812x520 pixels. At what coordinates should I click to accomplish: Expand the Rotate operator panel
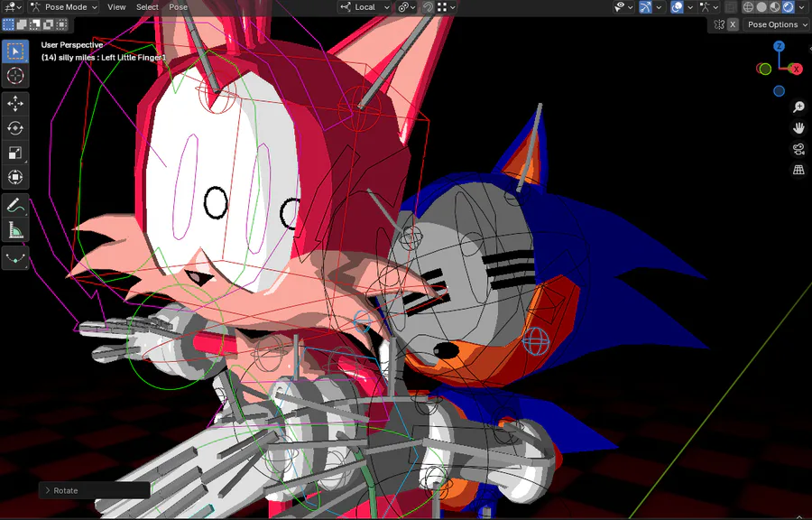(x=94, y=490)
